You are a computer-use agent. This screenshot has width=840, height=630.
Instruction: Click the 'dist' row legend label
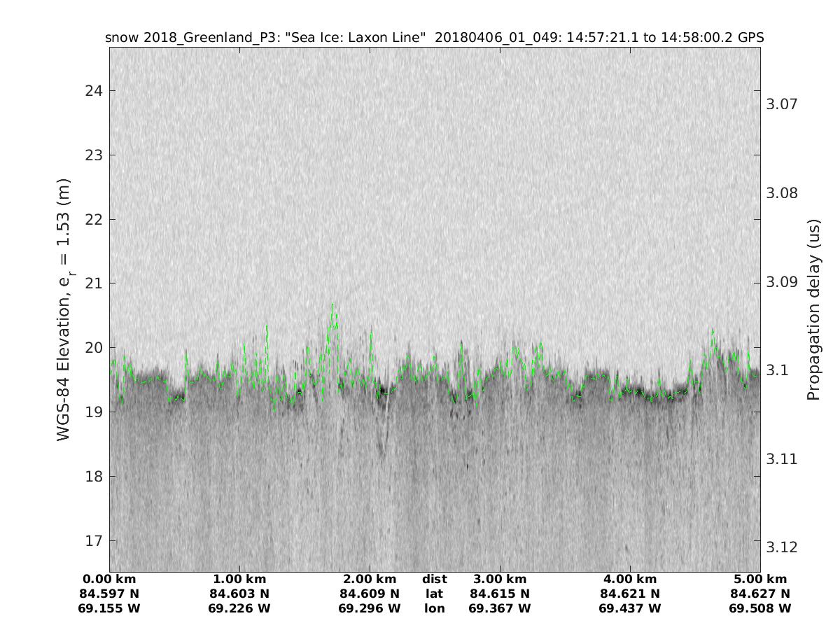435,580
